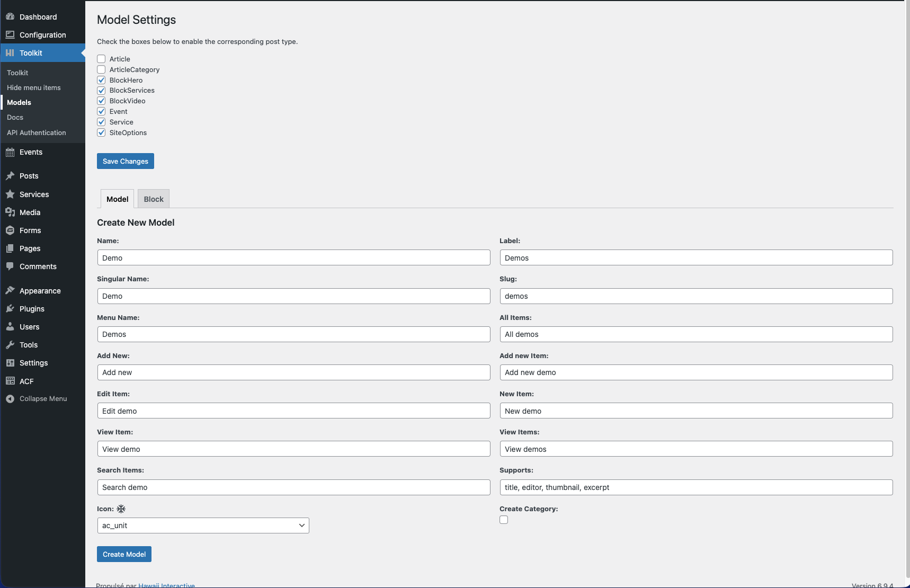The height and width of the screenshot is (588, 910).
Task: Click the Posts pin icon
Action: pos(10,176)
